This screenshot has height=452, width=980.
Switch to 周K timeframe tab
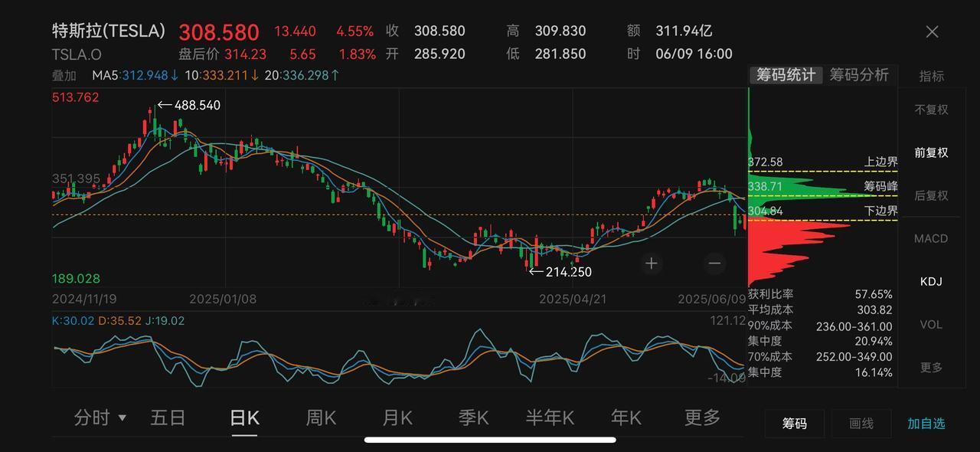coord(321,418)
